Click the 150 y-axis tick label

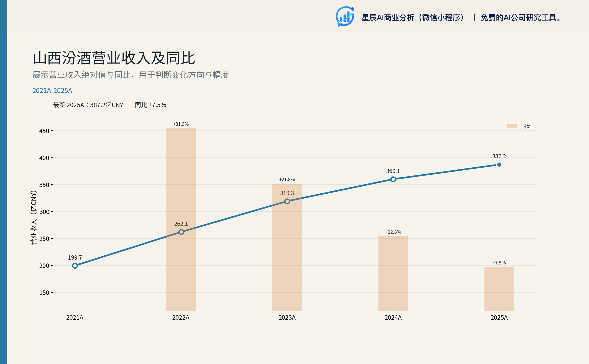tap(44, 293)
